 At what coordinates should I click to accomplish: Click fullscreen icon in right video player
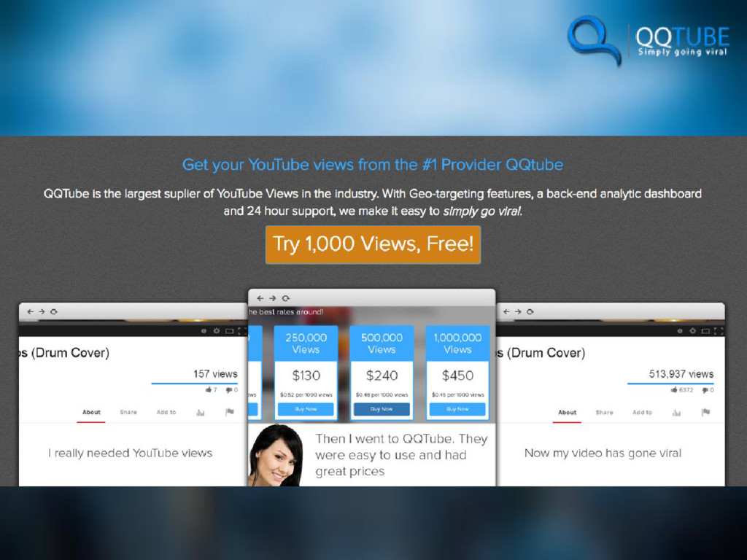click(719, 330)
